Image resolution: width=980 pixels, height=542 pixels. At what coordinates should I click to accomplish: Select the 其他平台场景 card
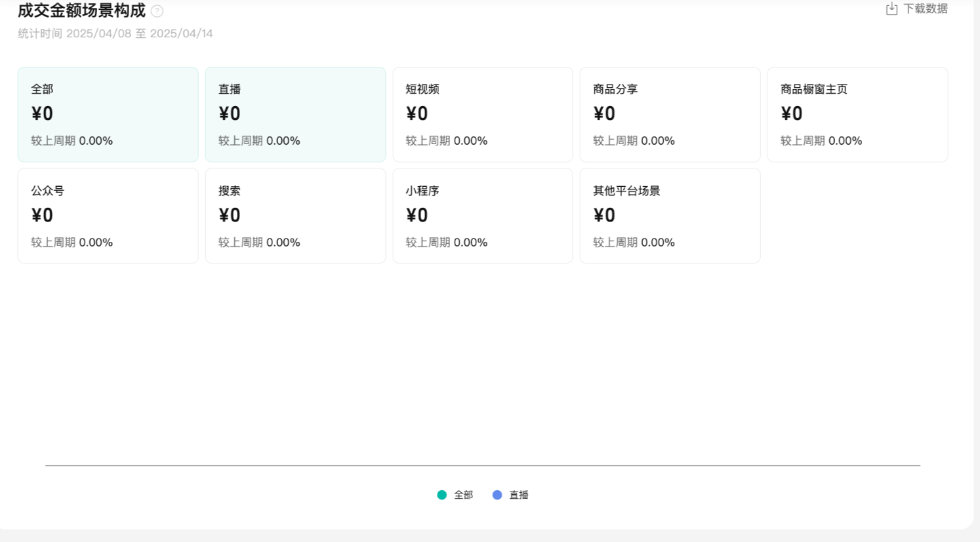pos(670,216)
